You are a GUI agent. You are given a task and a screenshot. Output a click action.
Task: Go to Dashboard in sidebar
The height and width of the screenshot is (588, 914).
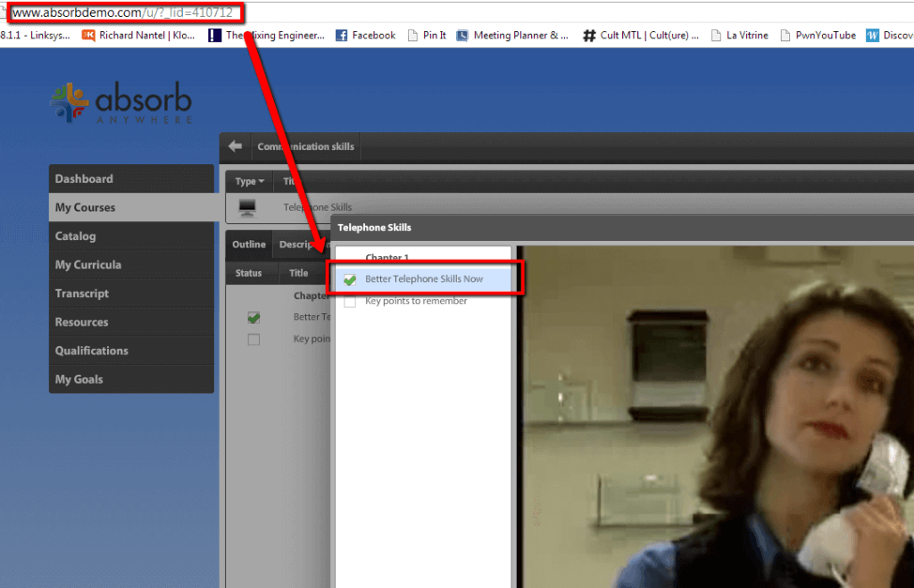point(132,179)
